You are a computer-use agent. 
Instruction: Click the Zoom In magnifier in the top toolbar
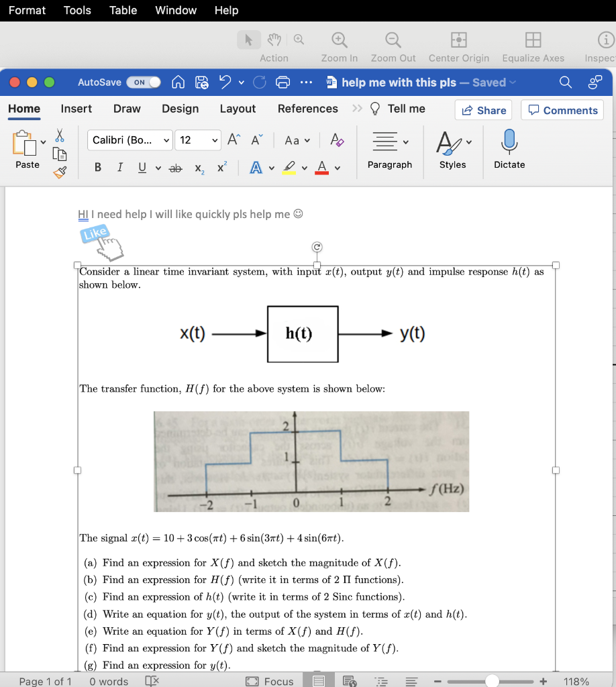pyautogui.click(x=339, y=40)
